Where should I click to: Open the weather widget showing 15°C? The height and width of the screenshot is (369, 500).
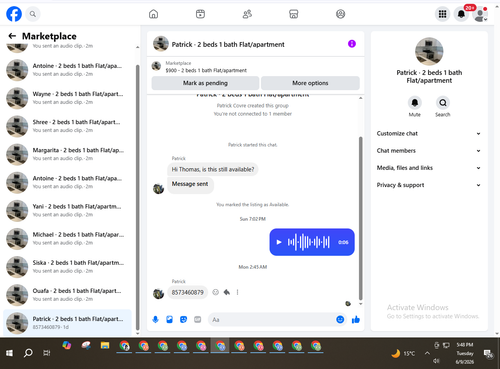coord(403,353)
